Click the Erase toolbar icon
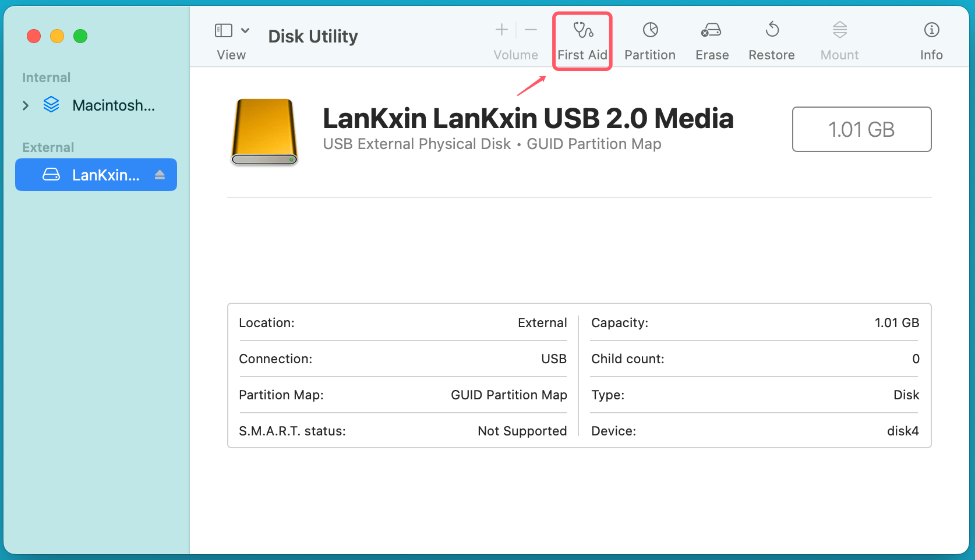 click(712, 40)
